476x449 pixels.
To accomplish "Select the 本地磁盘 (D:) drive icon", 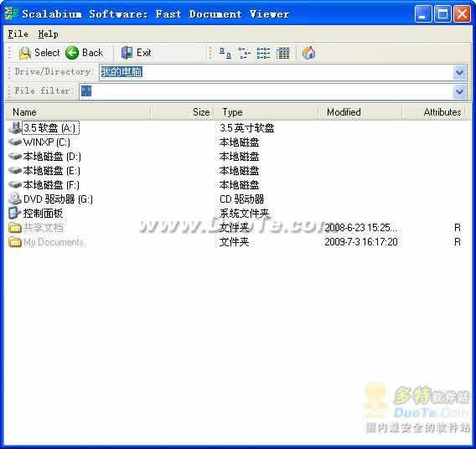I will [x=14, y=157].
